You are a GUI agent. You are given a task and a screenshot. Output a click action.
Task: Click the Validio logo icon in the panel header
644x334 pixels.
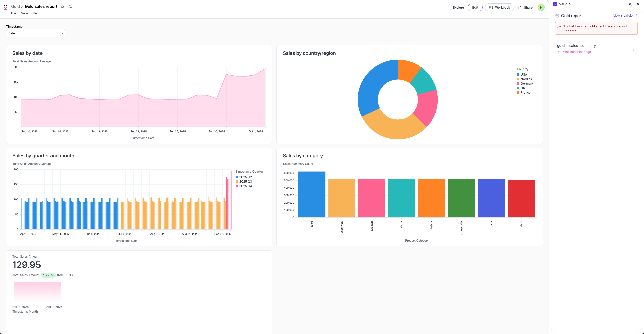pyautogui.click(x=555, y=4)
